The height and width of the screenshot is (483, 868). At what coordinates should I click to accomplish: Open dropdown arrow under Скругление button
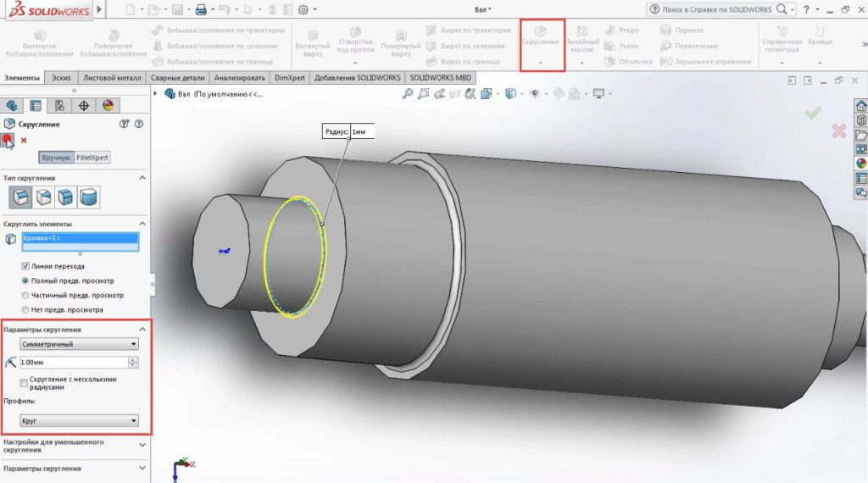tap(541, 63)
